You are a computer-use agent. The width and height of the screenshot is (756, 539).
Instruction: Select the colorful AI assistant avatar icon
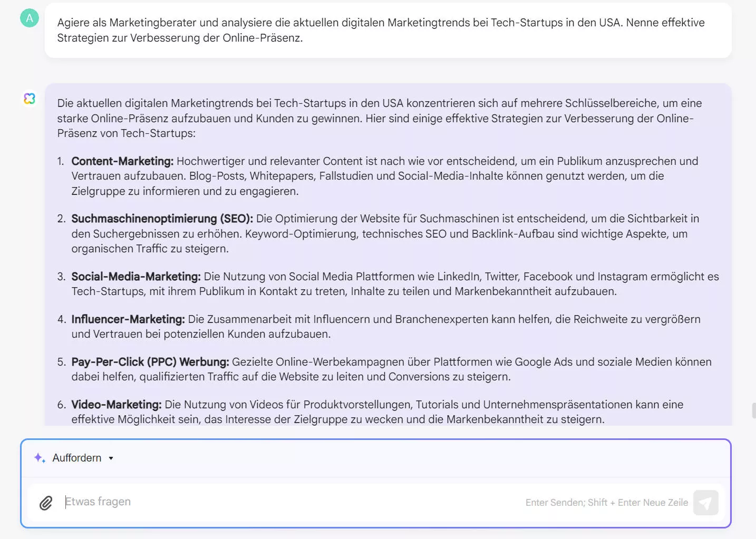30,99
